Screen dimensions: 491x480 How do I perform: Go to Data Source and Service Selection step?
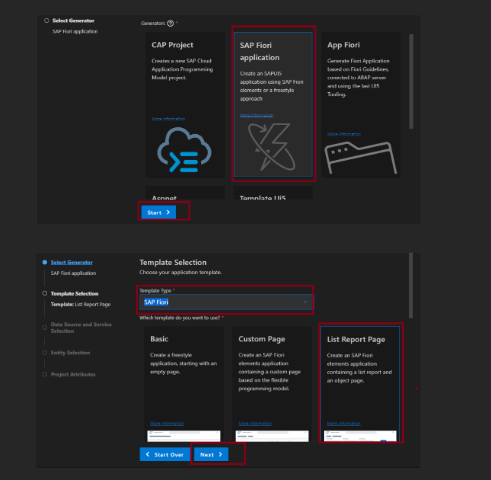(x=81, y=328)
